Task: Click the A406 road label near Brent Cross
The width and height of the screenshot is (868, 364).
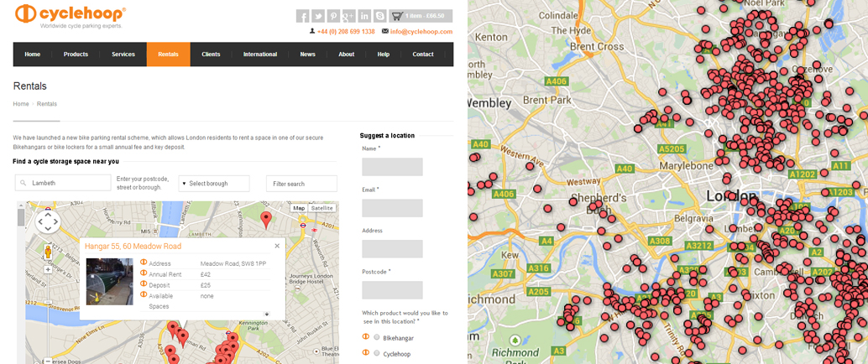Action: (557, 81)
